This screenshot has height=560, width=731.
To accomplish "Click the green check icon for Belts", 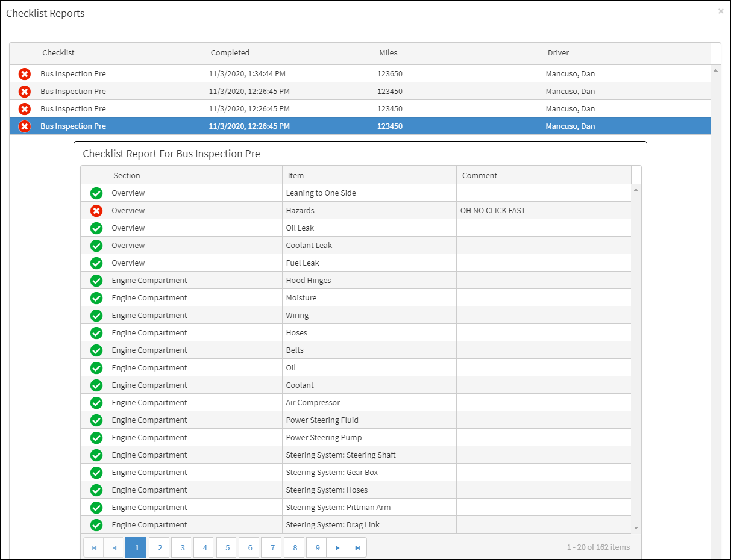I will coord(96,350).
